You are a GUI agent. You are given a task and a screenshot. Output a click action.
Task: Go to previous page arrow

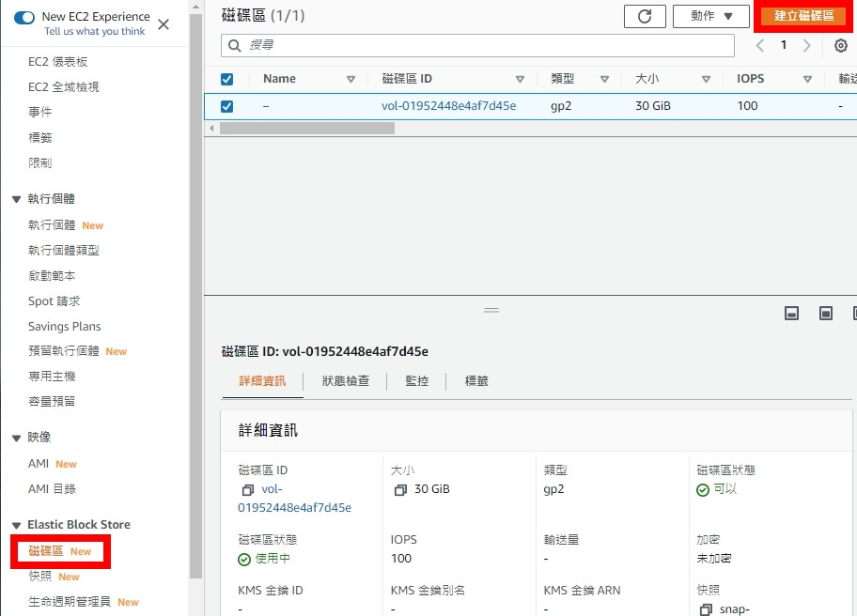[759, 45]
